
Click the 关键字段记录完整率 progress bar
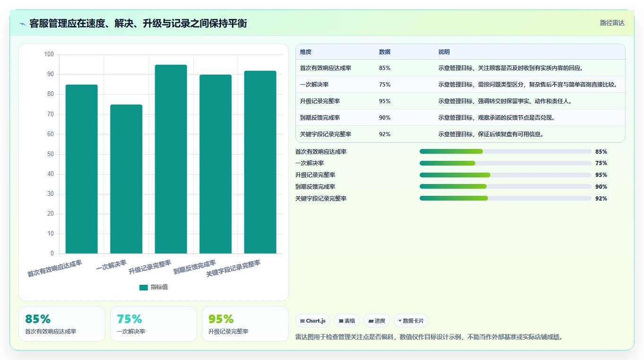[x=506, y=198]
